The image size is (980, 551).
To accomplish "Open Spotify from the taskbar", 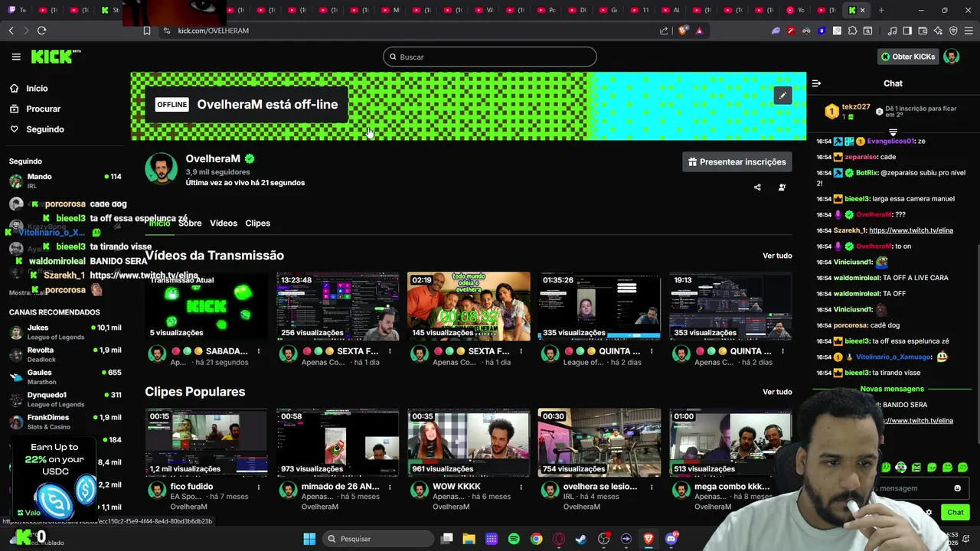I will 514,539.
